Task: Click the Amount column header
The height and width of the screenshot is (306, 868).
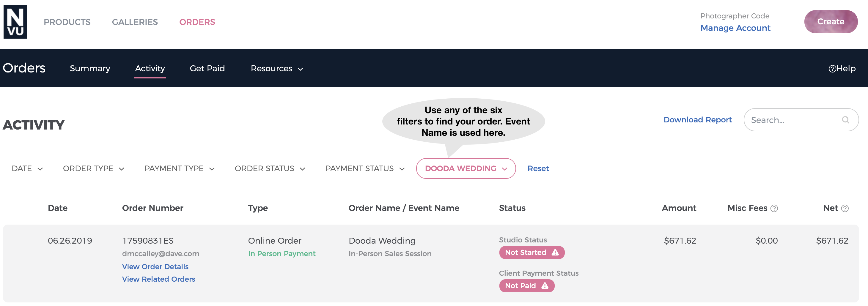Action: (679, 208)
